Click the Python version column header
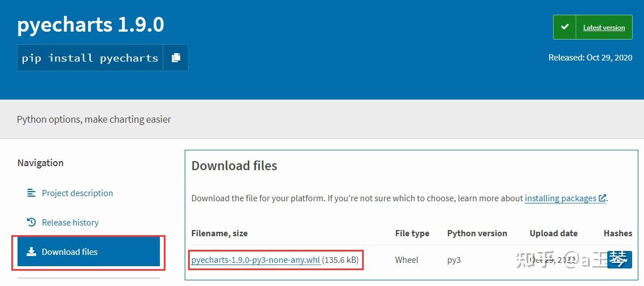 click(477, 233)
